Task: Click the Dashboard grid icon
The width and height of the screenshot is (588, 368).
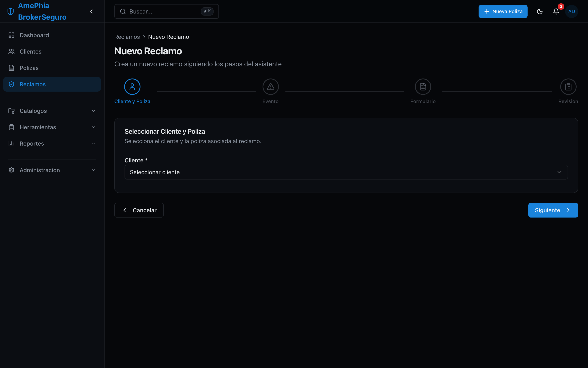Action: (11, 35)
